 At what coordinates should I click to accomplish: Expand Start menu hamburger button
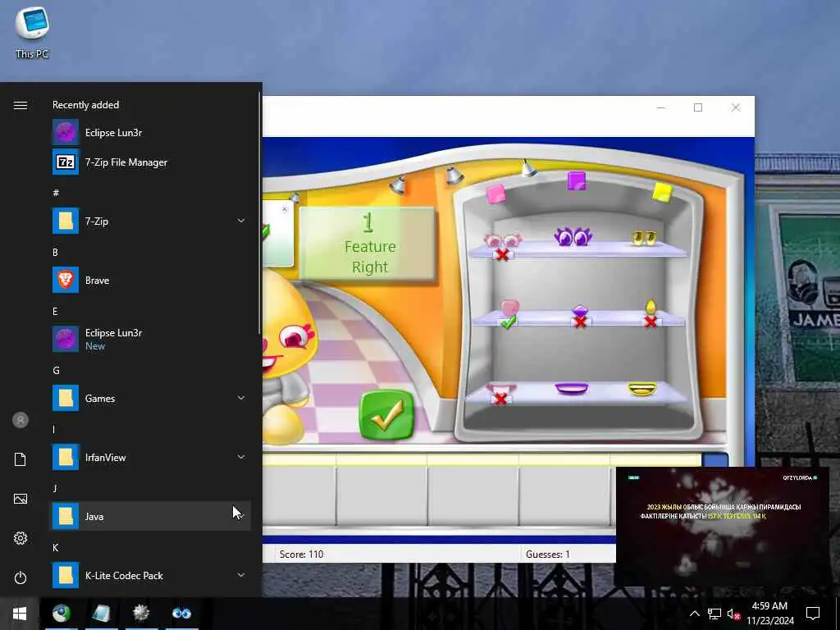click(x=21, y=105)
